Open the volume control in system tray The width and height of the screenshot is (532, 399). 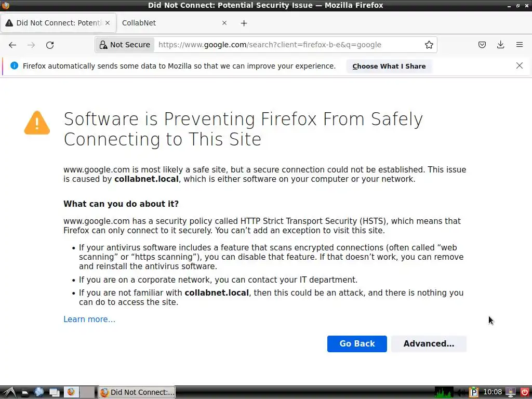click(461, 393)
